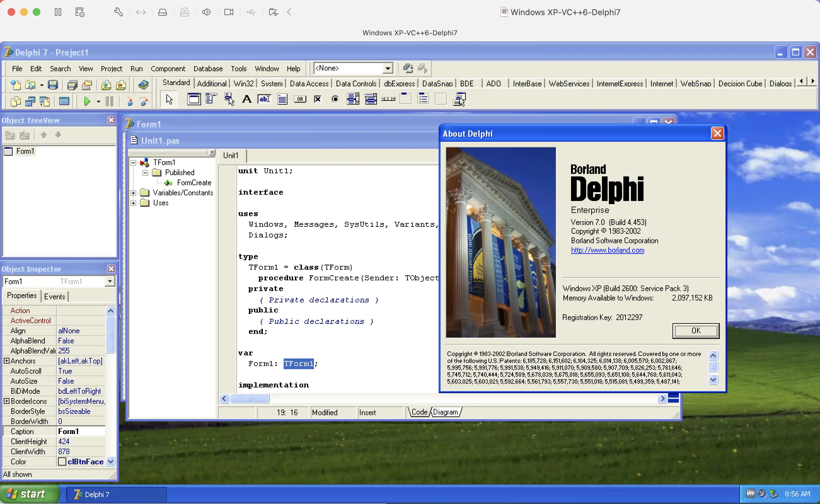
Task: Click About dialog copyright scroll down arrow
Action: (713, 379)
